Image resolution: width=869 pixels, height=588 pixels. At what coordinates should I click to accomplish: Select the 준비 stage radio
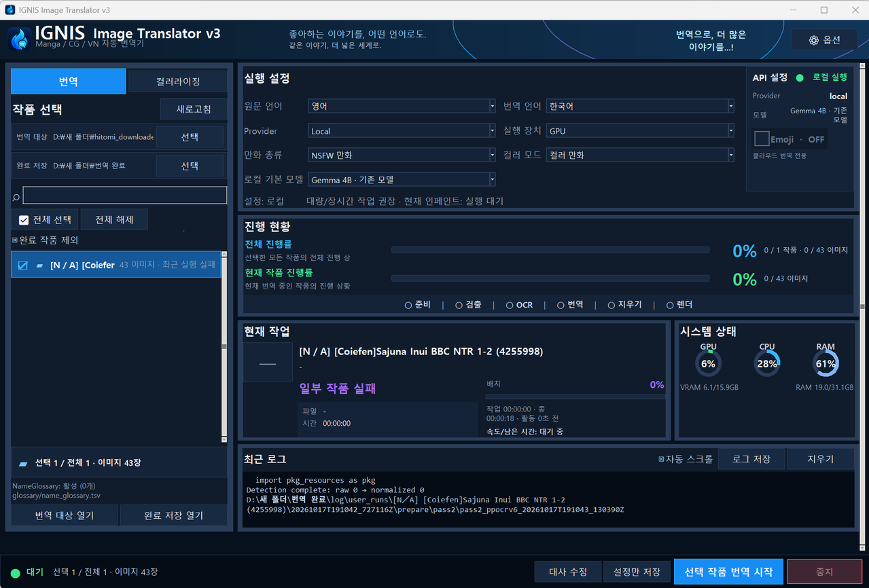(408, 306)
